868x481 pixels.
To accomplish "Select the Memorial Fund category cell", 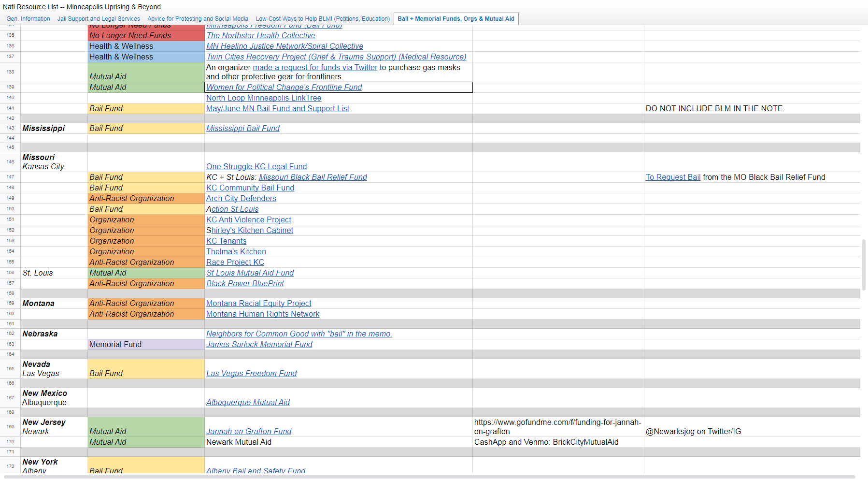I will pos(146,345).
